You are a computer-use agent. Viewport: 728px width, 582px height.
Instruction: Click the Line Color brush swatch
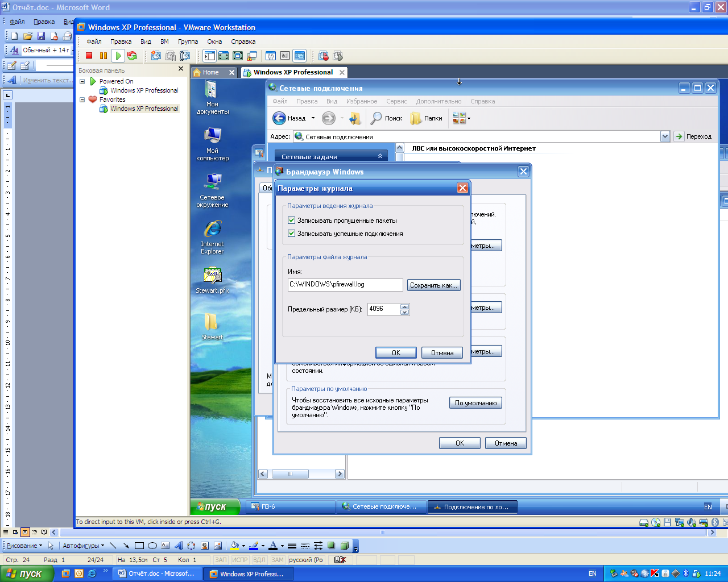[x=254, y=546]
